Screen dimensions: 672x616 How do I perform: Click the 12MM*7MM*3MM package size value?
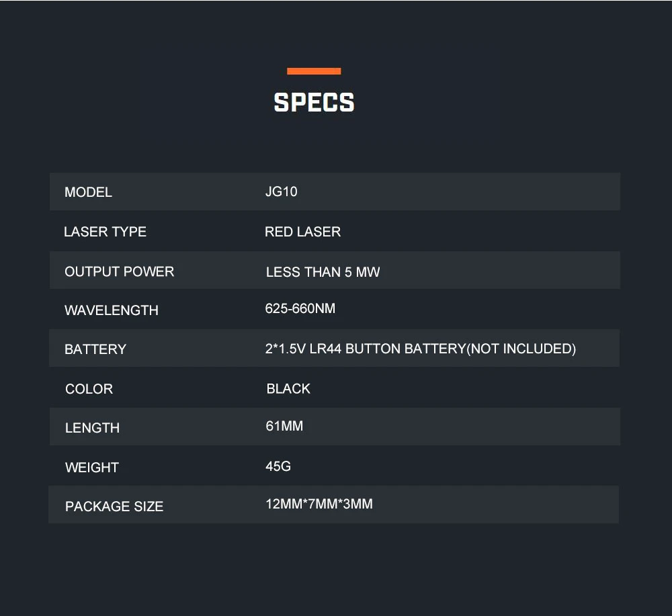pos(319,504)
